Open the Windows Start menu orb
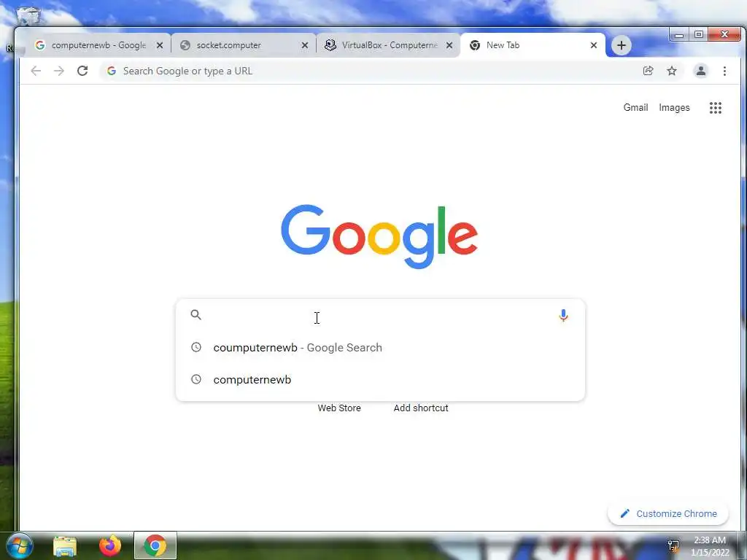This screenshot has height=560, width=747. click(19, 545)
